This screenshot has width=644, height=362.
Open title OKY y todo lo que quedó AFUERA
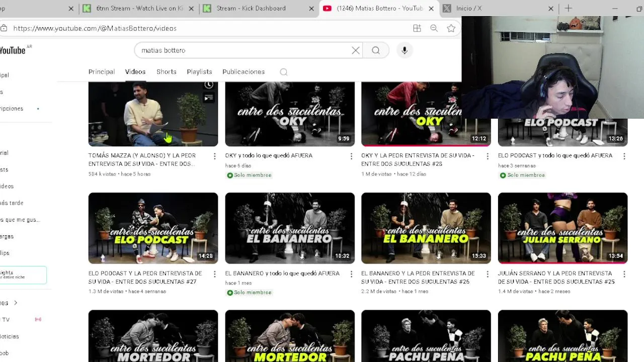(269, 156)
